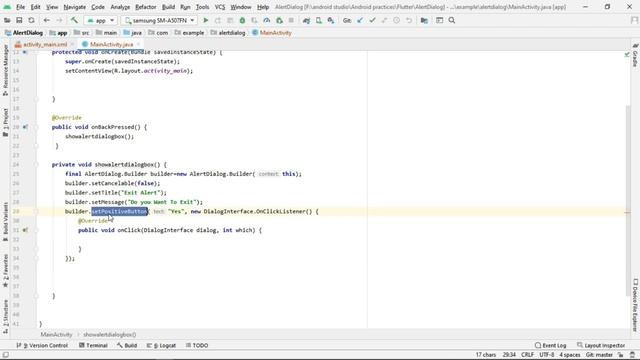
Task: Open the Navigate menu
Action: pyautogui.click(x=75, y=7)
